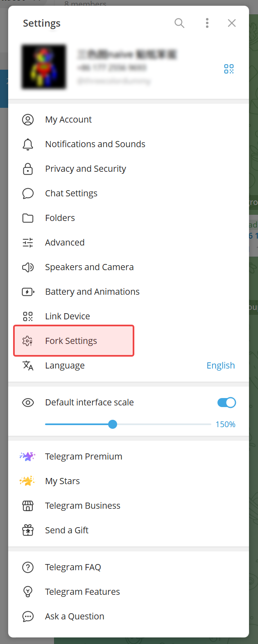This screenshot has height=644, width=258.
Task: Open the Telegram Premium page
Action: (x=129, y=457)
